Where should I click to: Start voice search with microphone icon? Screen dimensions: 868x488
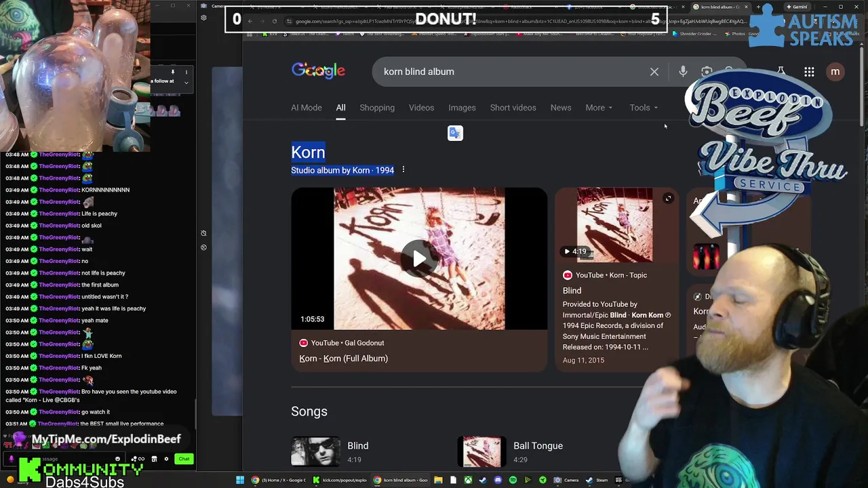pyautogui.click(x=683, y=71)
